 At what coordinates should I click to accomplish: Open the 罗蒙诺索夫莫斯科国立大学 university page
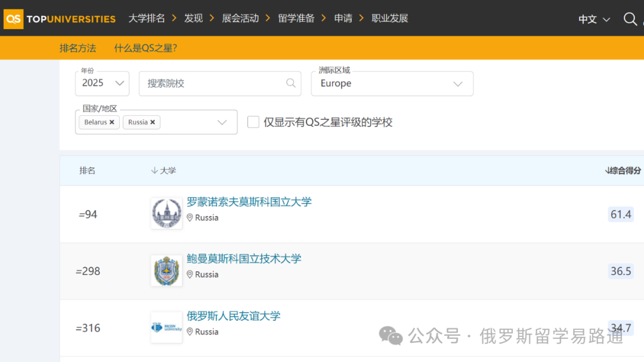coord(249,202)
